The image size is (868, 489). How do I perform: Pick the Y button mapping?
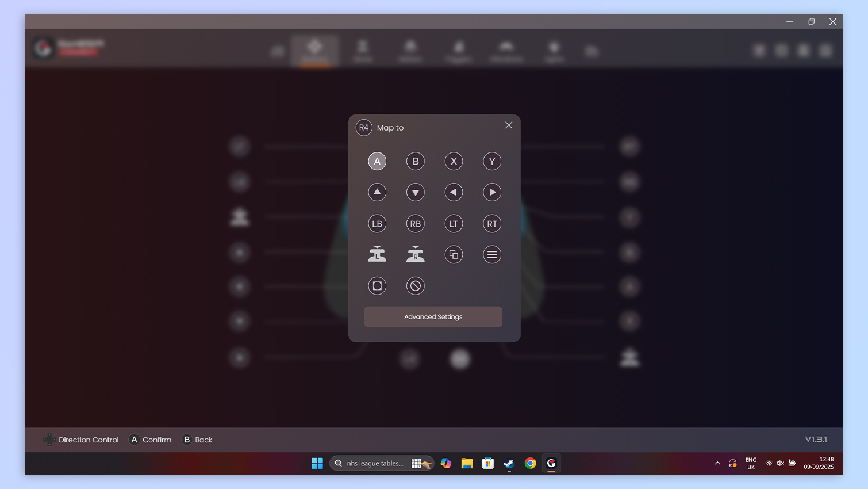coord(492,162)
